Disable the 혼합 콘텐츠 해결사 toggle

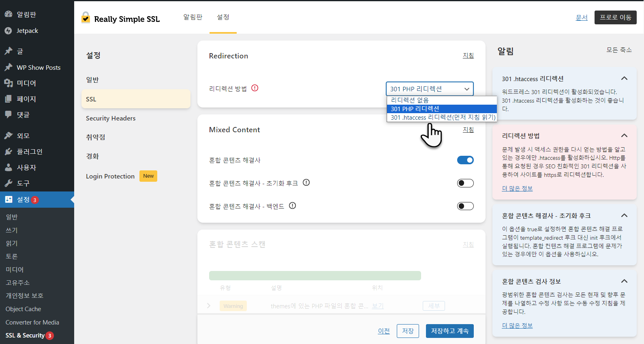465,160
